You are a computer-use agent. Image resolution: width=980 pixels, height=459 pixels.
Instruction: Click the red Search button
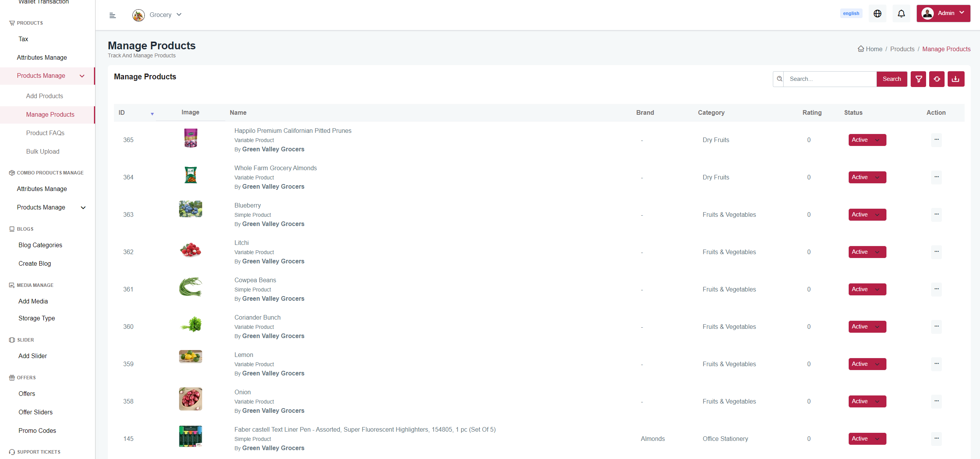891,79
